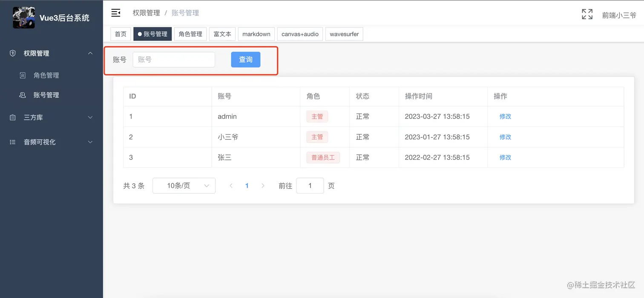This screenshot has width=644, height=298.
Task: Open the wavesurfer tab
Action: tap(344, 34)
